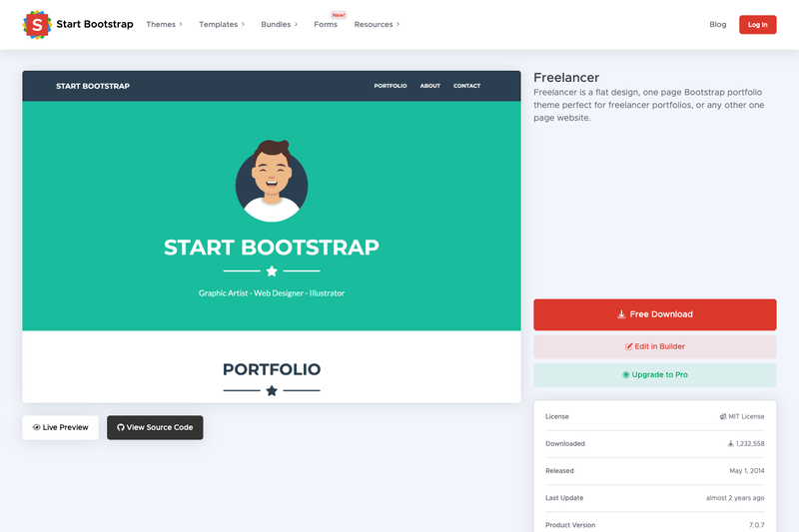
Task: Click the Start Bootstrap logo icon
Action: (37, 24)
